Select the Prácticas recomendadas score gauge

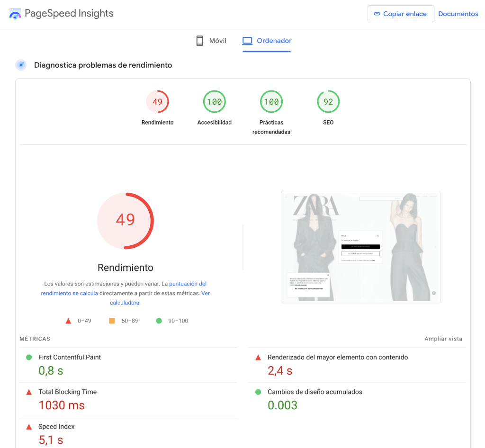point(271,102)
